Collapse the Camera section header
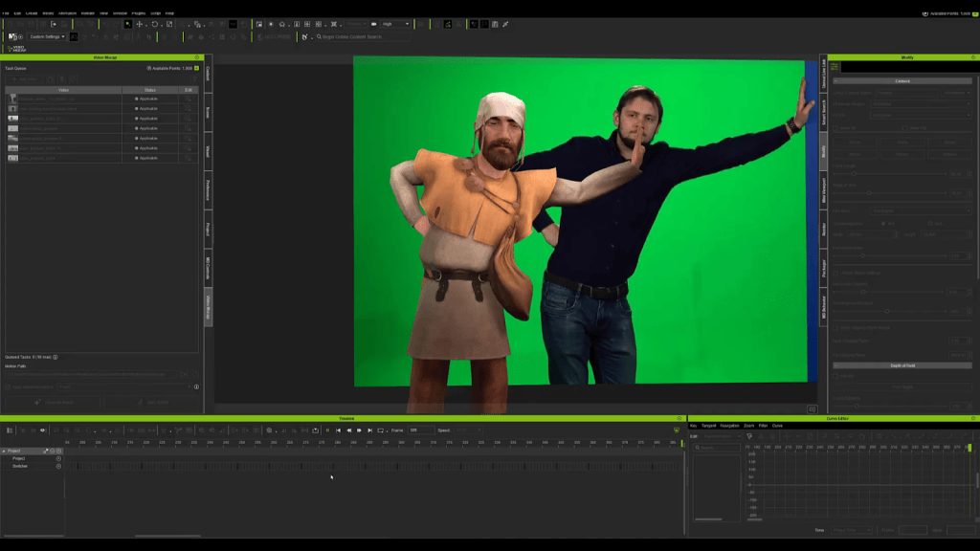Image resolution: width=980 pixels, height=551 pixels. 902,81
